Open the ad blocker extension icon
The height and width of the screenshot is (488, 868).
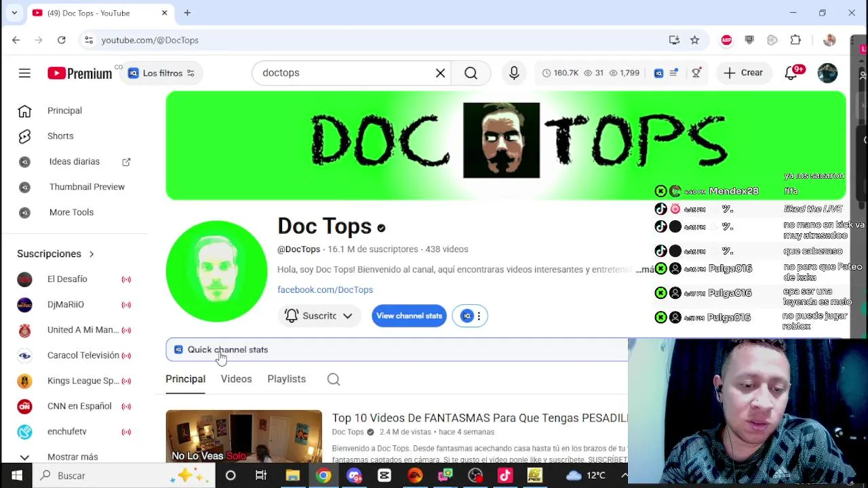point(726,40)
